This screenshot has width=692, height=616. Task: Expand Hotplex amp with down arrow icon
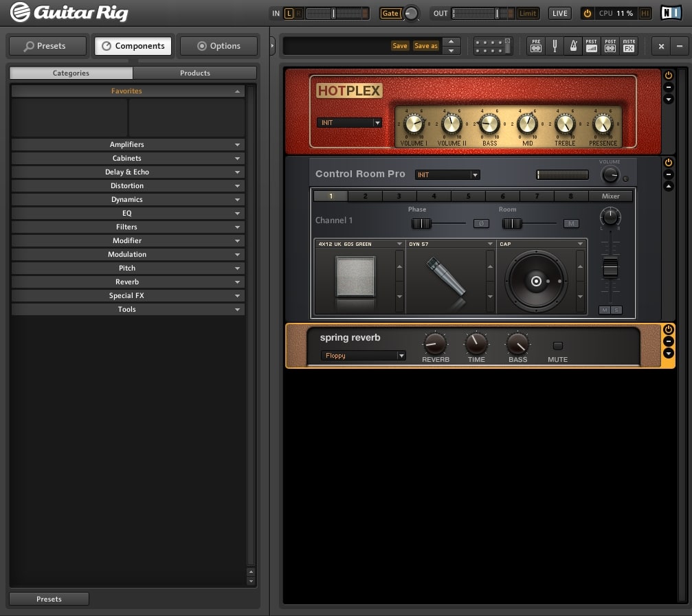(669, 99)
